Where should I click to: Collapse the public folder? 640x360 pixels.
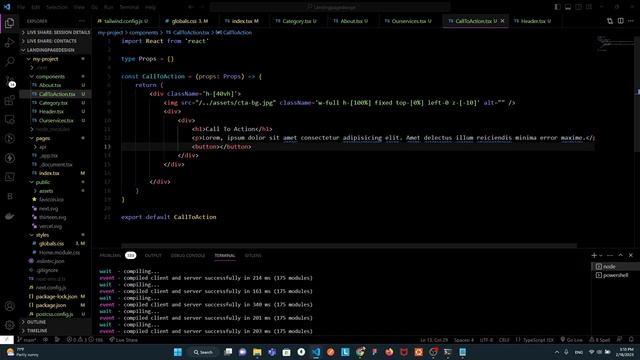[x=56, y=182]
